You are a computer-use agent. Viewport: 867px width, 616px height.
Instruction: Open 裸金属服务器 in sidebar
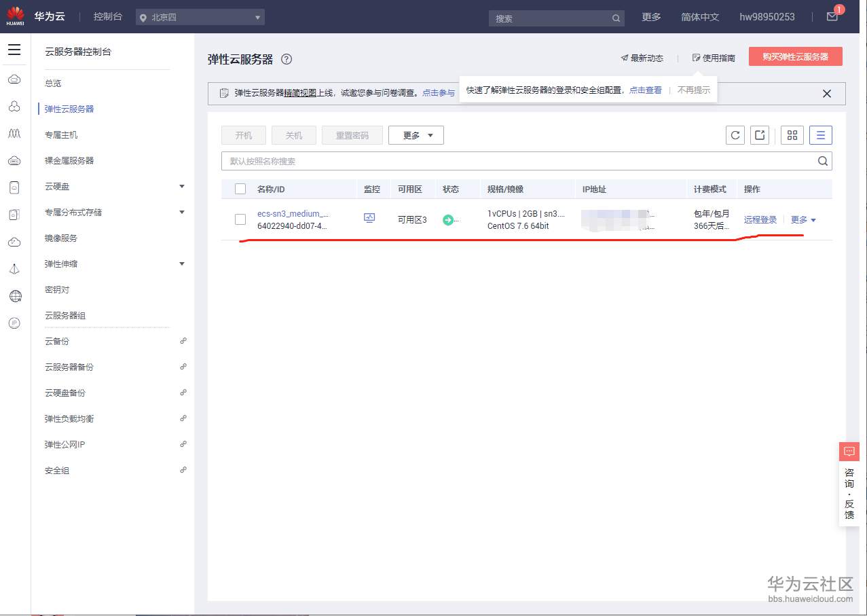click(x=69, y=160)
